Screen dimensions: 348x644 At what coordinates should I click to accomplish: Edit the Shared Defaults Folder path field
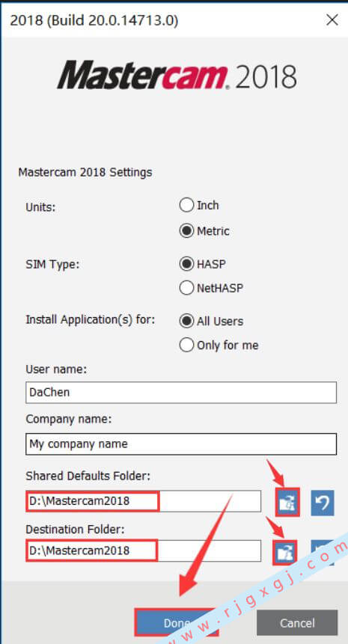(143, 501)
